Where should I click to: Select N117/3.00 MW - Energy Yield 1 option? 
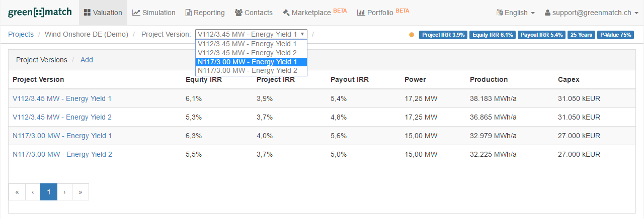(247, 62)
